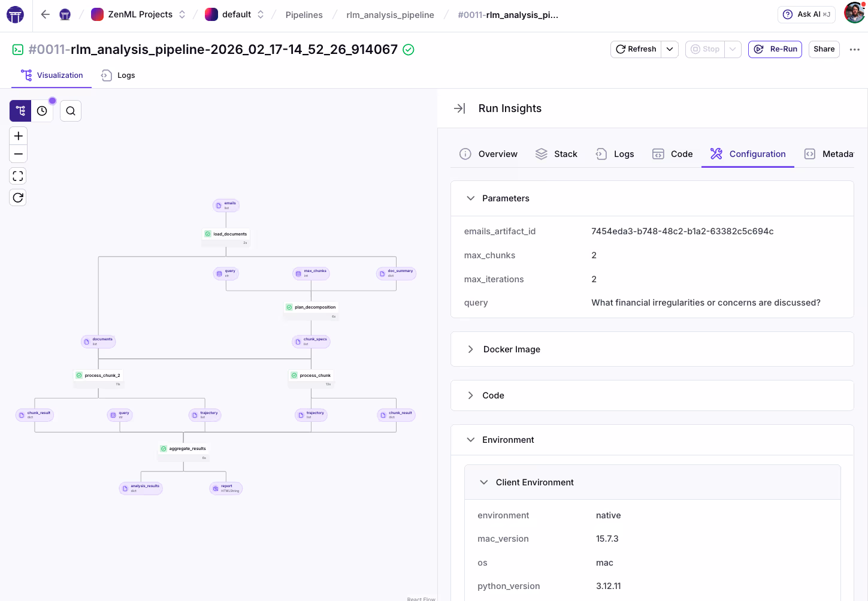Click the back arrow in the top bar

pyautogui.click(x=45, y=14)
